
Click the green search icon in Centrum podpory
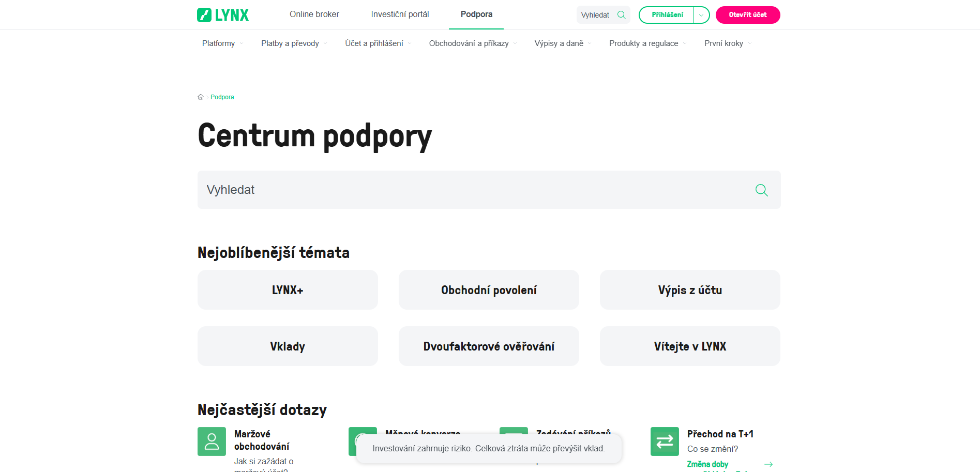click(761, 190)
